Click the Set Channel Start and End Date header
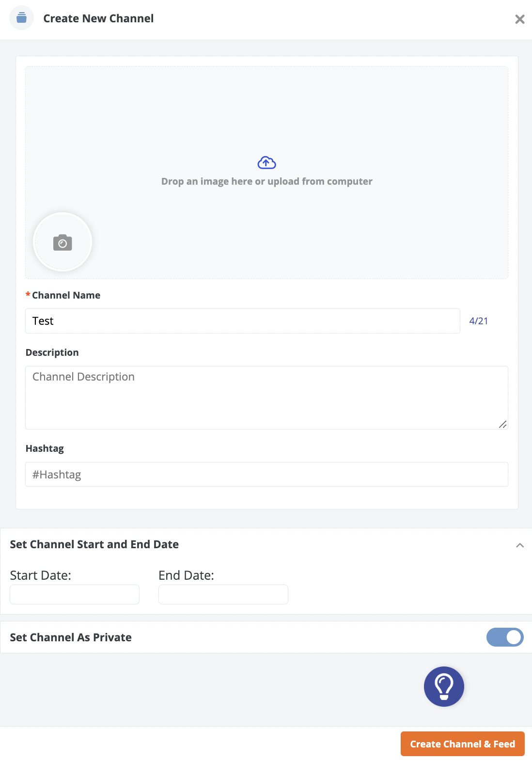The image size is (532, 761). pos(94,544)
